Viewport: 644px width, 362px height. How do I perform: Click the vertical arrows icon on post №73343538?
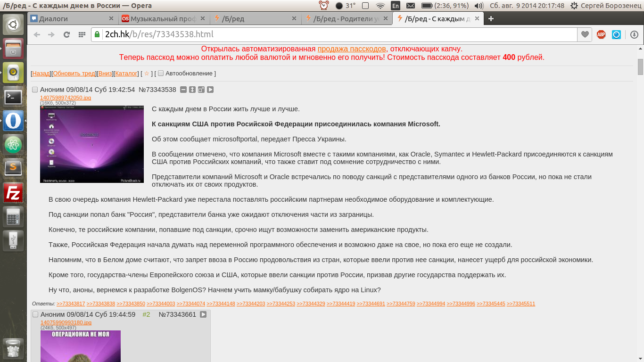pyautogui.click(x=192, y=90)
